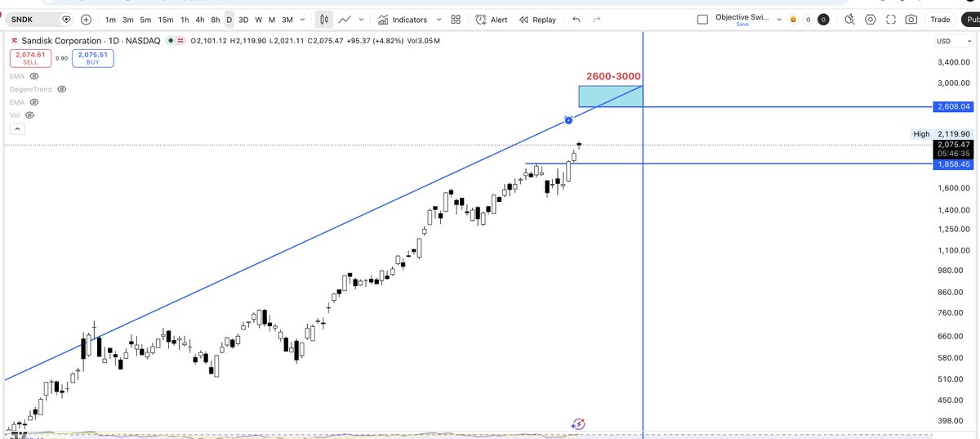Switch to the 3M timeframe
Screen dimensions: 980x439
287,20
